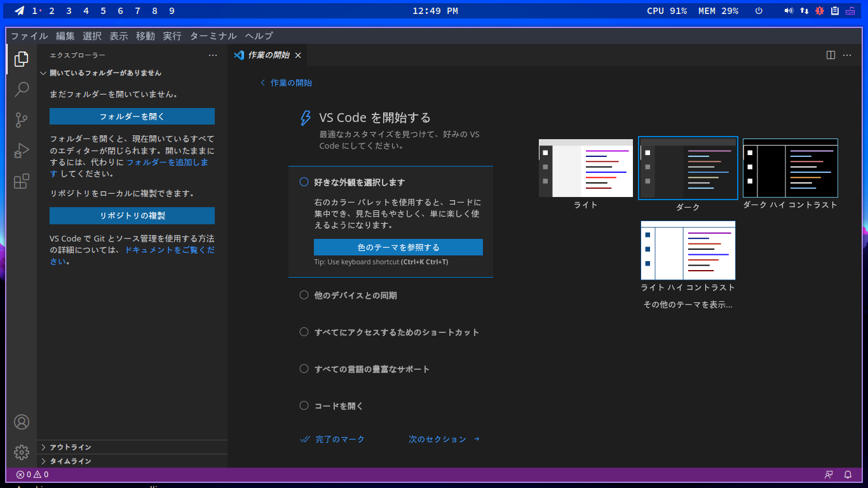Choose the ライト theme thumbnail
This screenshot has height=488, width=868.
point(586,168)
